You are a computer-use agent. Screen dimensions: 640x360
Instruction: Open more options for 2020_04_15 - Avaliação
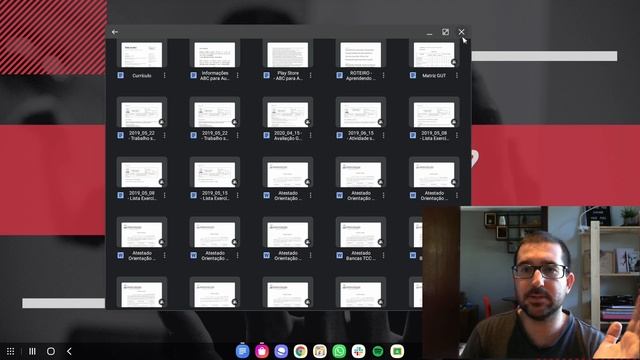tap(311, 136)
